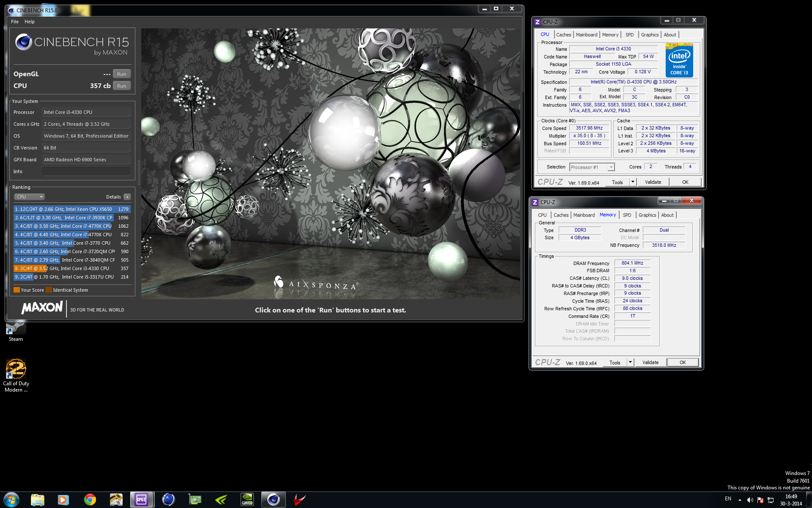Switch to CPU tab in the DDR3 memory CPU-Z window
Screen dimensions: 812x508
(542, 215)
